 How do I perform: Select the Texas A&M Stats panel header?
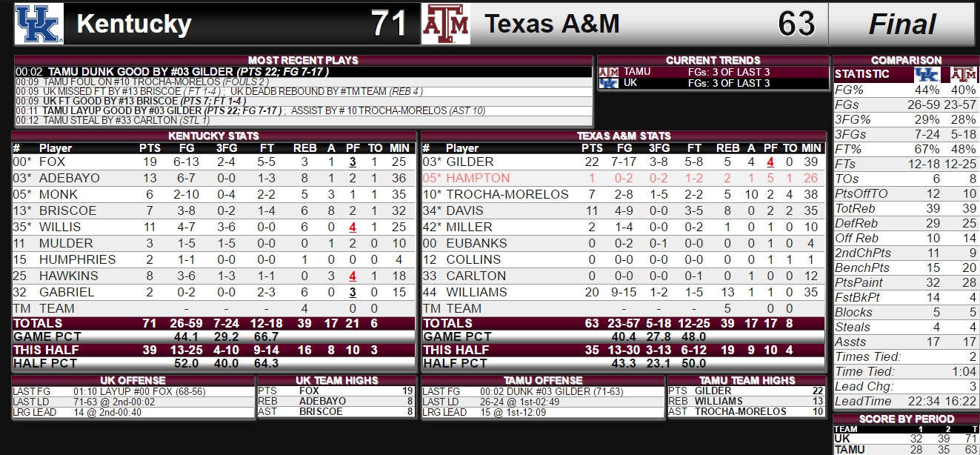(x=623, y=136)
